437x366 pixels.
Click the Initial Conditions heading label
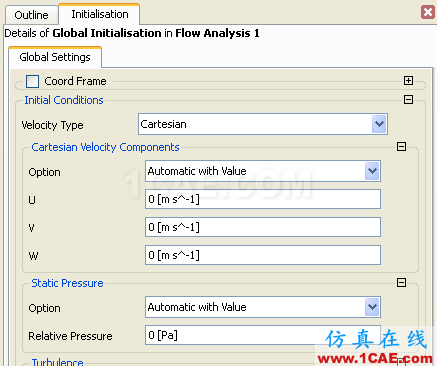[x=64, y=100]
